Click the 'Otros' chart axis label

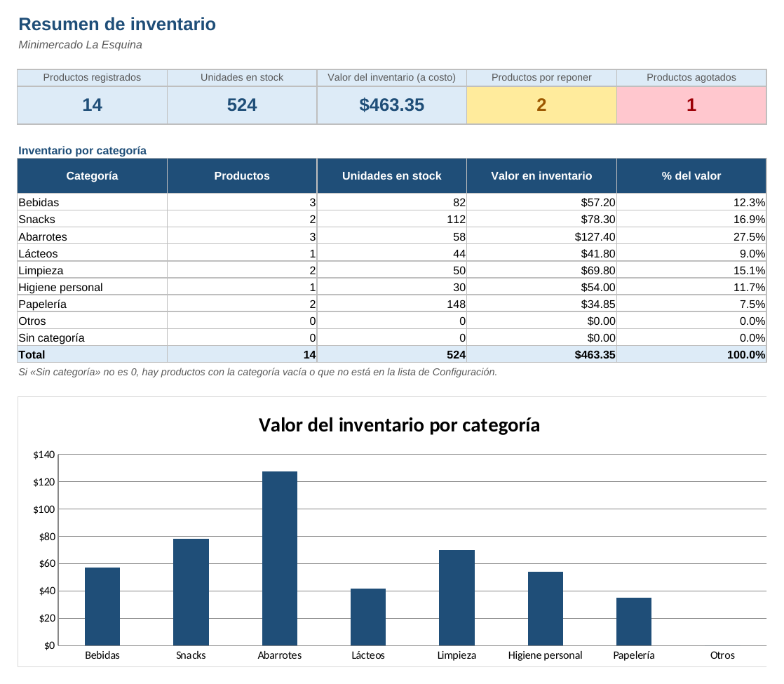[x=722, y=655]
